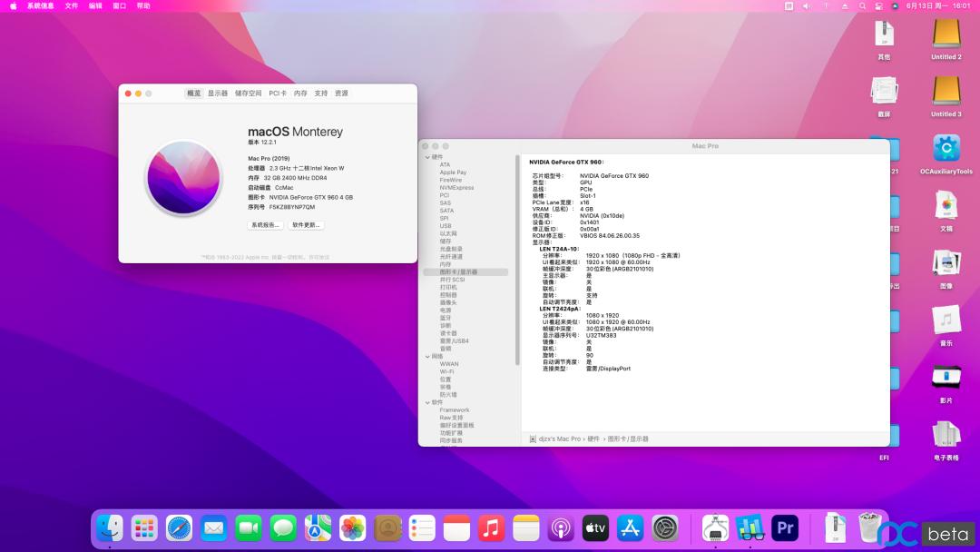This screenshot has height=552, width=980.
Task: Collapse the 硬件 hardware tree section
Action: [x=426, y=157]
